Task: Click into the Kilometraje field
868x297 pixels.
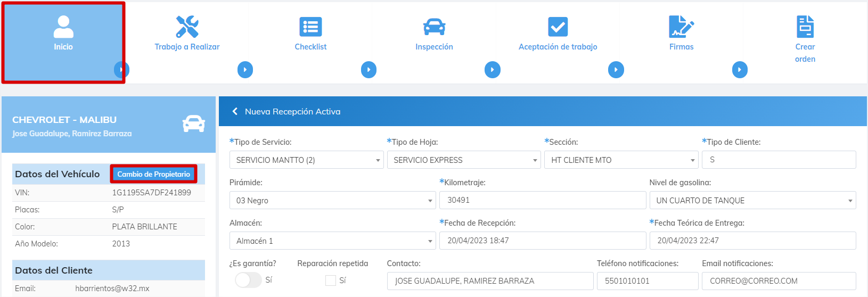Action: 542,200
